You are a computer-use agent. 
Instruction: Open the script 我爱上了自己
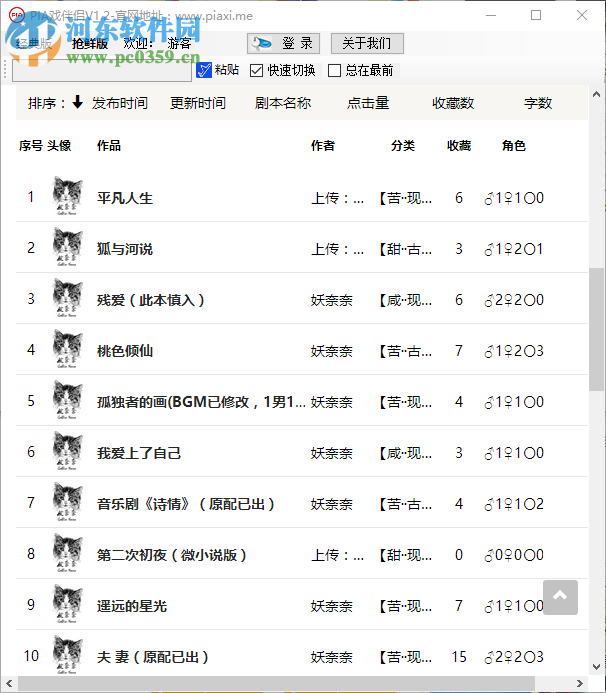point(139,453)
